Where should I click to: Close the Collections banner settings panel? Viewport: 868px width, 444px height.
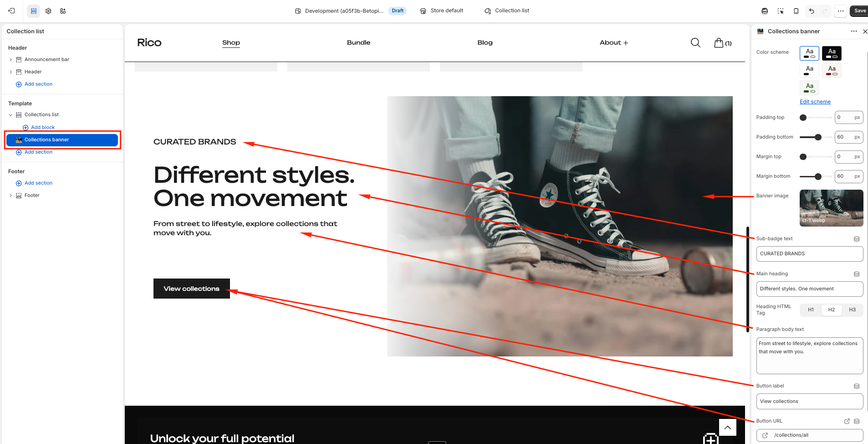point(865,31)
